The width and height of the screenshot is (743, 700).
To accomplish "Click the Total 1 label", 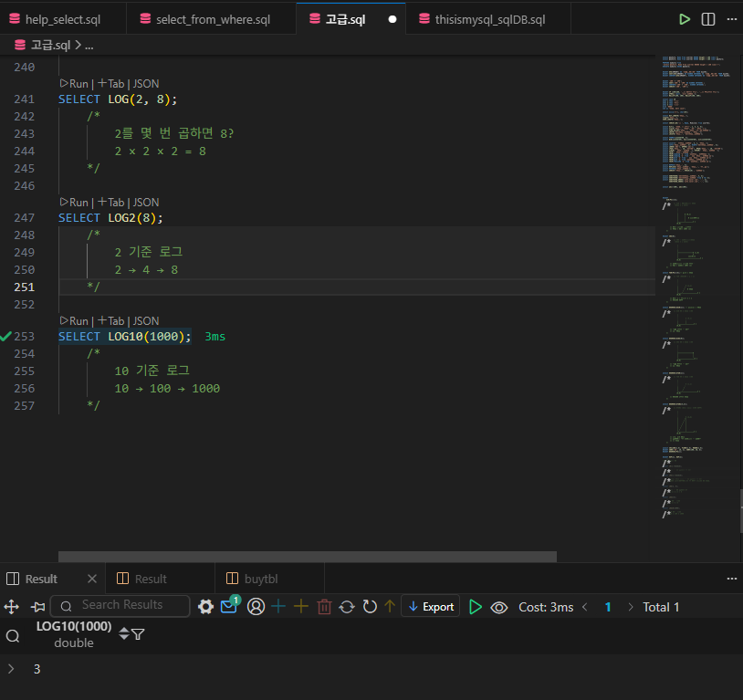I will 661,607.
